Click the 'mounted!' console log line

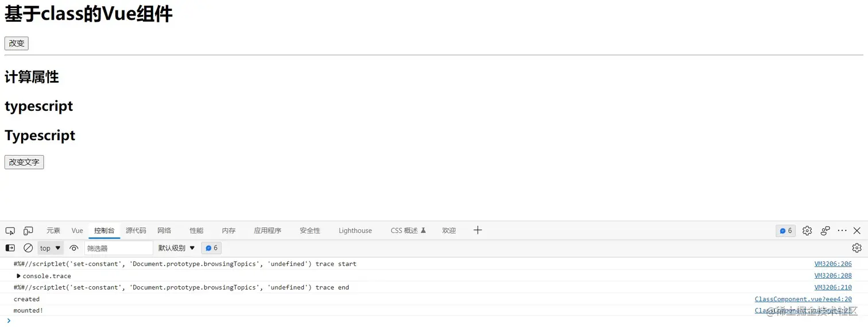coord(28,311)
